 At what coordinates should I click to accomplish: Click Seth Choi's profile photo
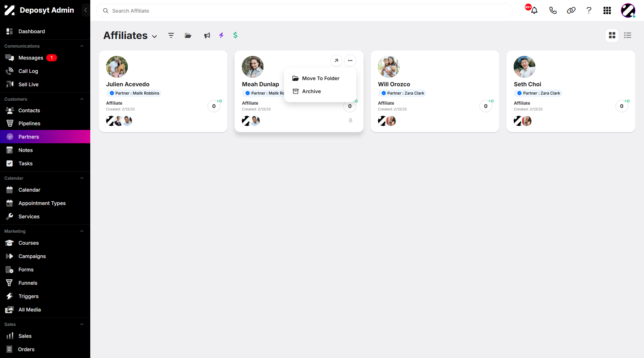525,67
